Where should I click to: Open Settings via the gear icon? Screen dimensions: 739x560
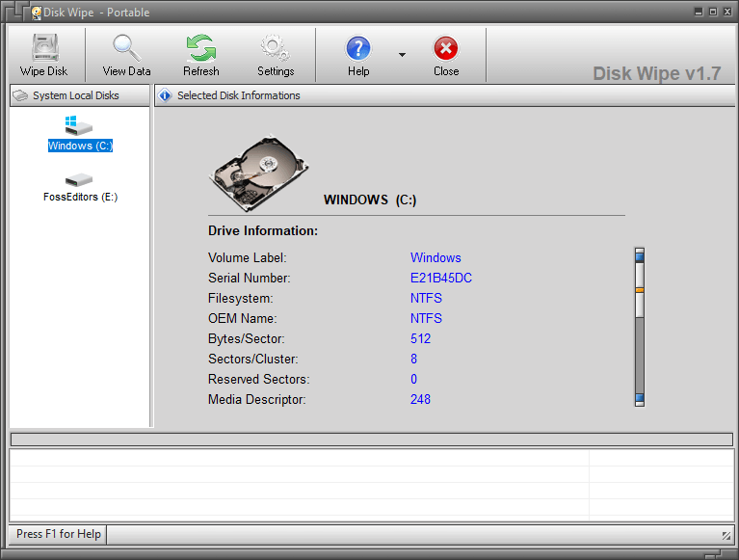tap(276, 55)
